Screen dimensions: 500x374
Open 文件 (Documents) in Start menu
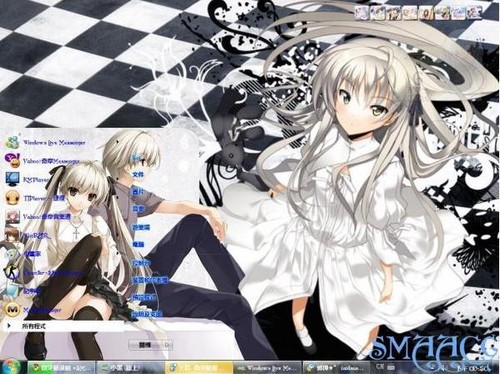tap(138, 174)
